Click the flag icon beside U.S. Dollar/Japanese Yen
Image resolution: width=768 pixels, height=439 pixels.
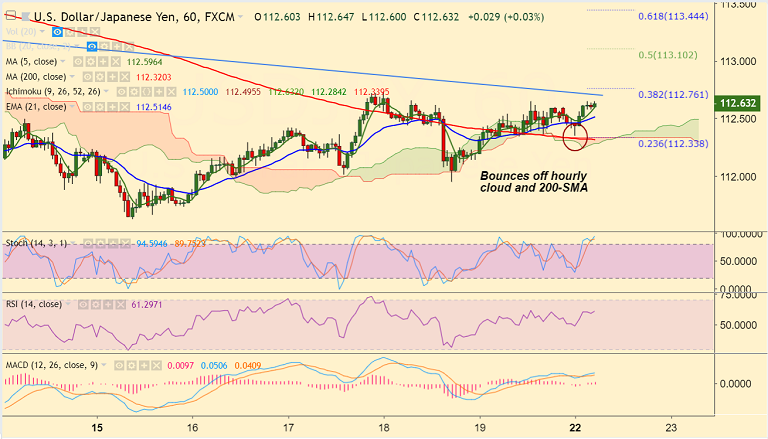click(24, 17)
